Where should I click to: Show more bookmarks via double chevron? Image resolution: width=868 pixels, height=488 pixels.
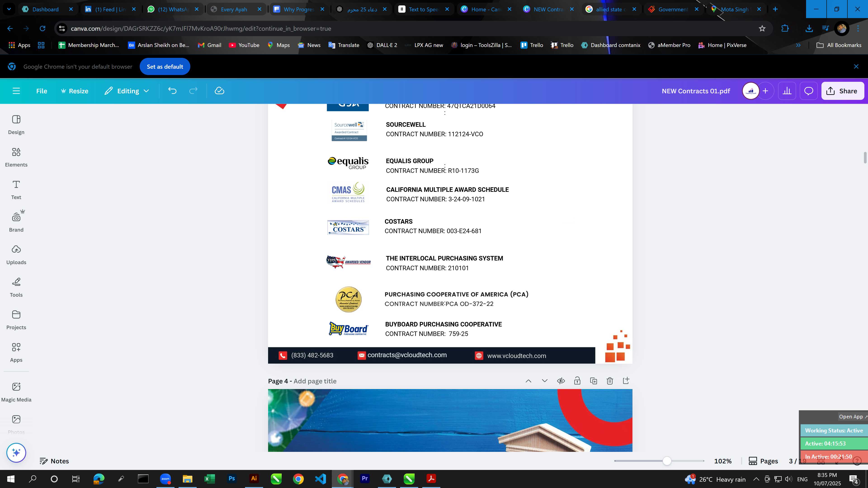coord(798,45)
